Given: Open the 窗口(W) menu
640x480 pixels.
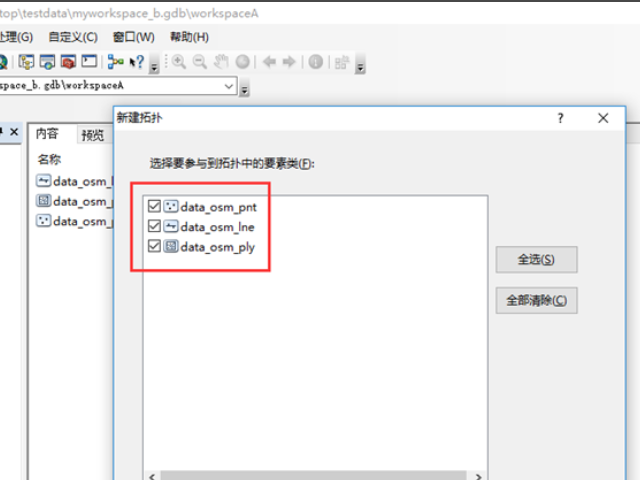Looking at the screenshot, I should click(134, 37).
